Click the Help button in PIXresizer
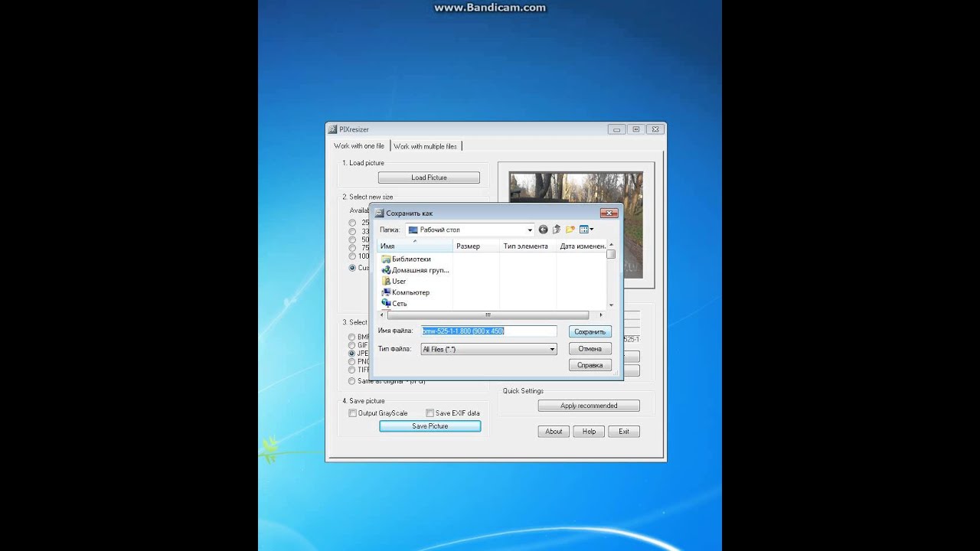 [x=589, y=432]
